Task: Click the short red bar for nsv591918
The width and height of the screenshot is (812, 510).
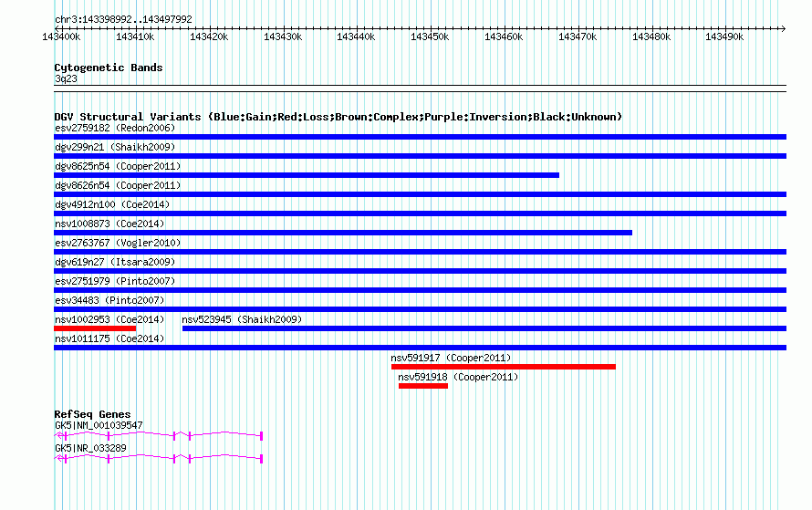Action: [x=423, y=386]
